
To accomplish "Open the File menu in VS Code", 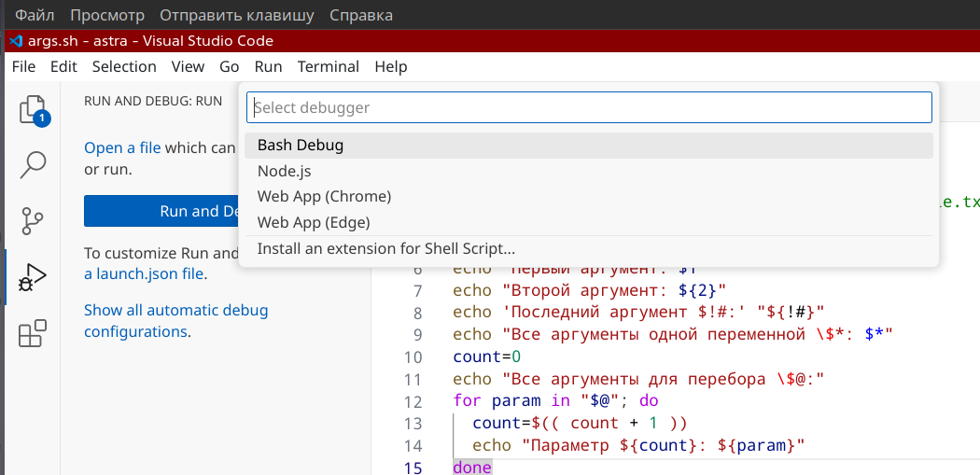I will [23, 66].
